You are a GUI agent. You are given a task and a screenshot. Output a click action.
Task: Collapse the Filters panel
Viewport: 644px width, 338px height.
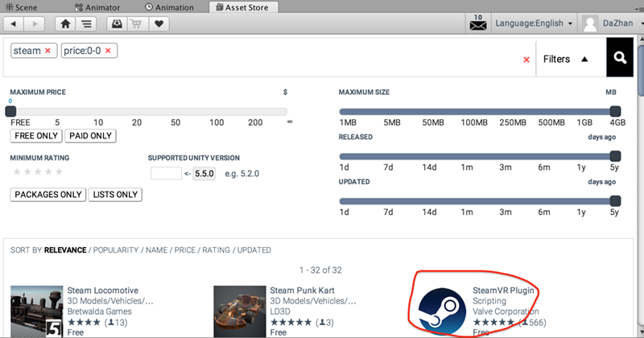click(x=565, y=59)
